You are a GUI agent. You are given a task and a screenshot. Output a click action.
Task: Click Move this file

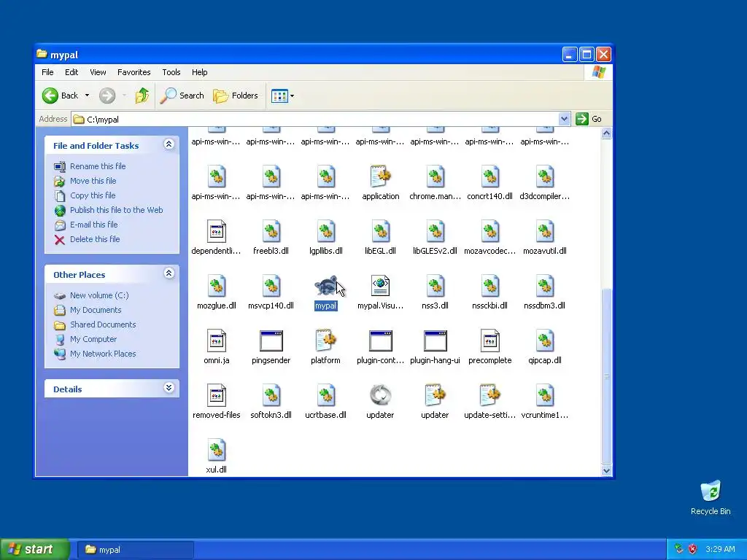point(93,181)
